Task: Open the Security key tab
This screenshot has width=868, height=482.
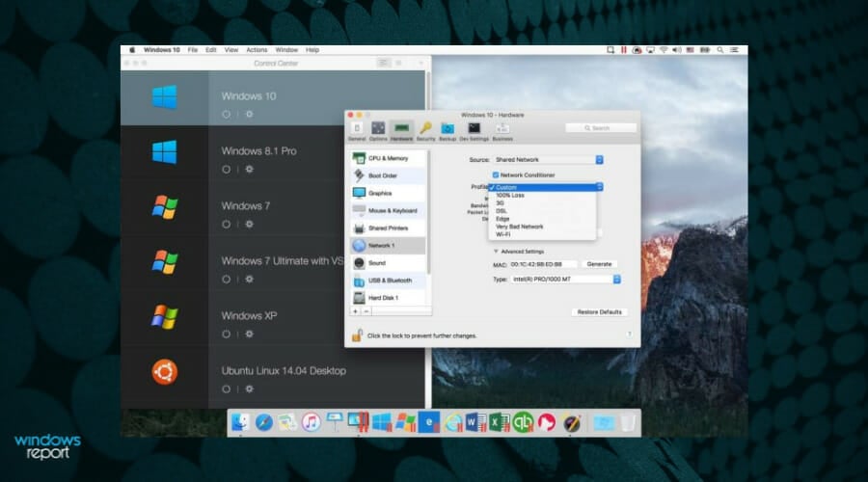Action: coord(425,131)
